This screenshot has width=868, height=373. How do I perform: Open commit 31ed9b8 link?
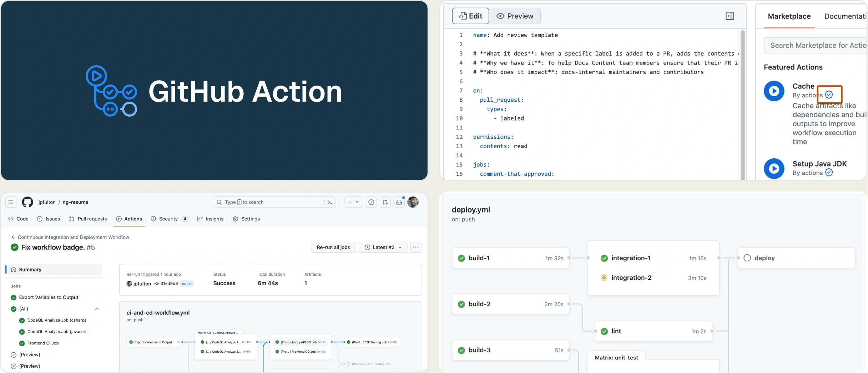[169, 283]
